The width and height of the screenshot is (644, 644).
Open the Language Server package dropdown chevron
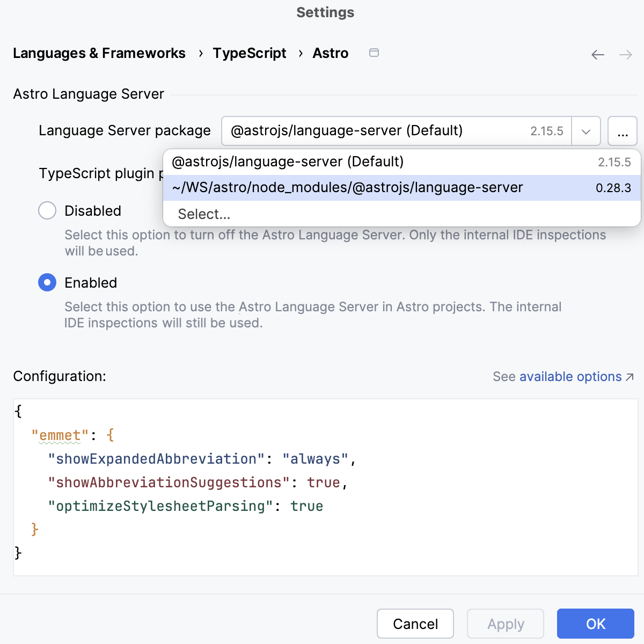[586, 131]
